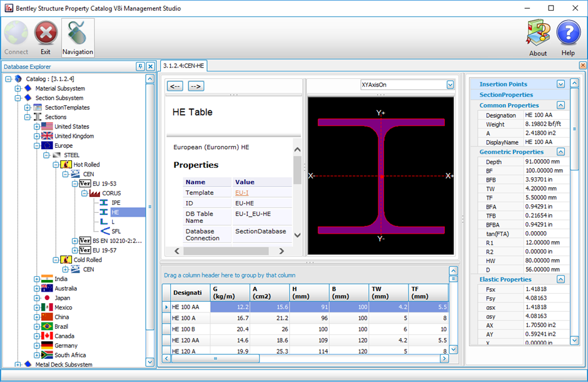Sort by the G (kg/m) column header

[230, 292]
